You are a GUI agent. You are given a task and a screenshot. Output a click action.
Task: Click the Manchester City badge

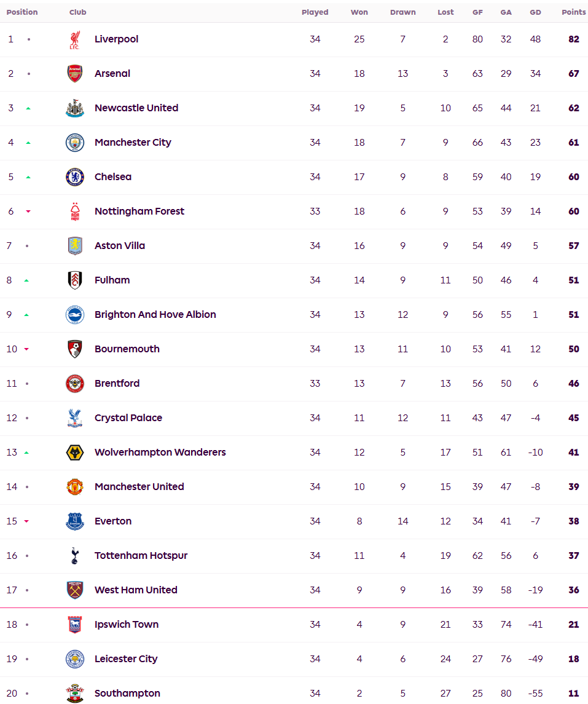75,143
